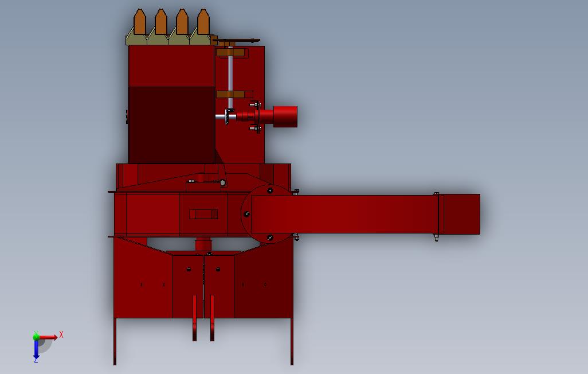Select the long horizontal discharge chute
The height and width of the screenshot is (374, 588).
pyautogui.click(x=344, y=215)
